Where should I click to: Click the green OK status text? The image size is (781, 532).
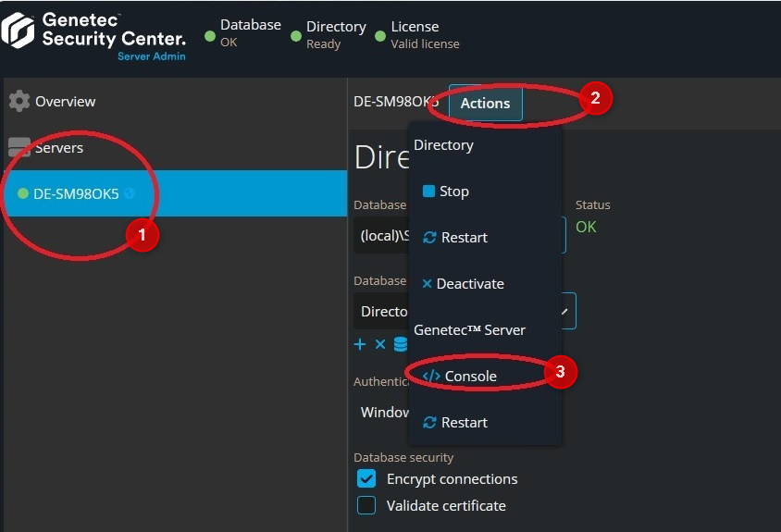[x=586, y=228]
